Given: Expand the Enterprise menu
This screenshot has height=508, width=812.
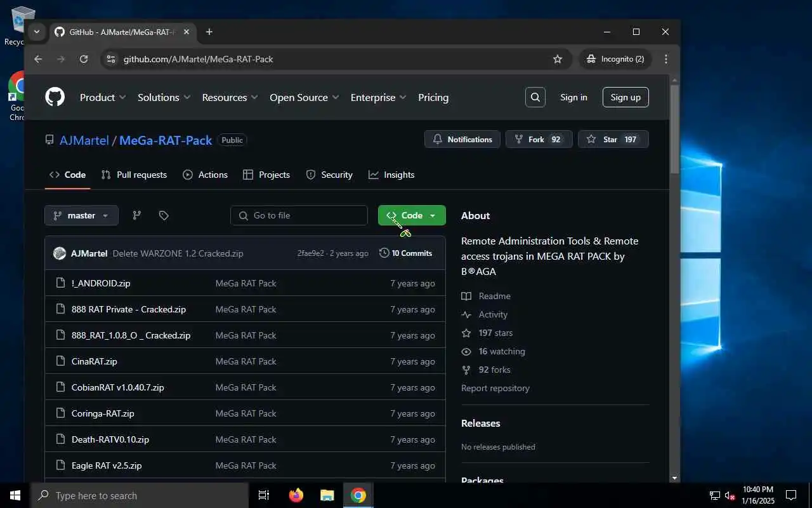Looking at the screenshot, I should tap(379, 97).
